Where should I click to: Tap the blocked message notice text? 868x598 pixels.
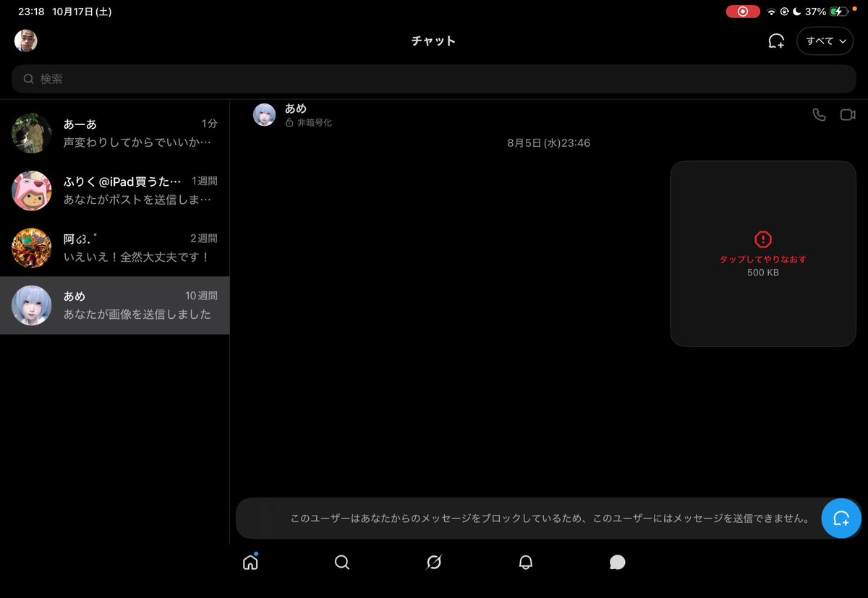tap(550, 518)
